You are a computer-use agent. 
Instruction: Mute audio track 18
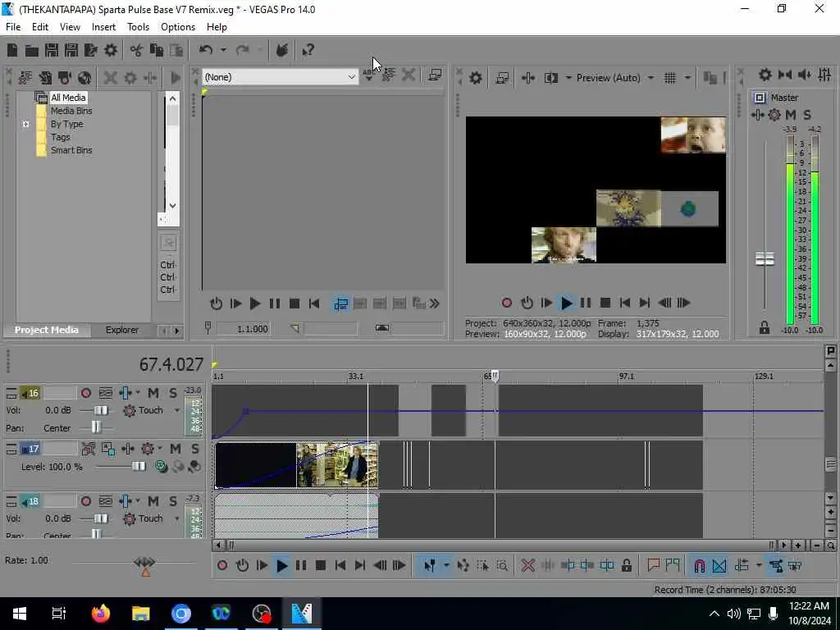(153, 501)
